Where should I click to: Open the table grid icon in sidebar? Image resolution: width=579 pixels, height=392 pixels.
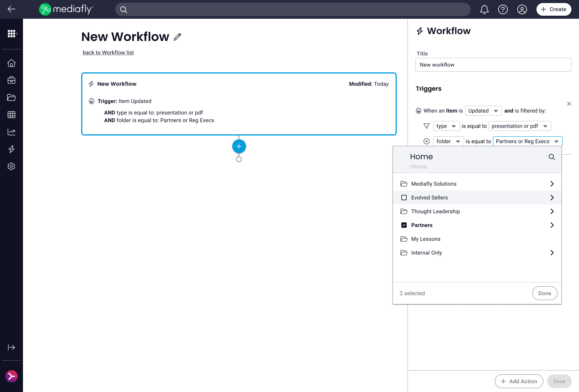11,114
